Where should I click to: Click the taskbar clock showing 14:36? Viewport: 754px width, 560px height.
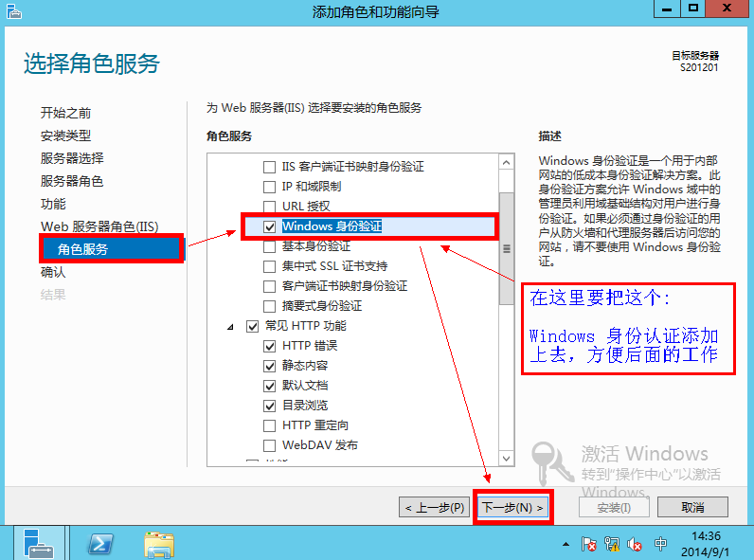pyautogui.click(x=706, y=544)
